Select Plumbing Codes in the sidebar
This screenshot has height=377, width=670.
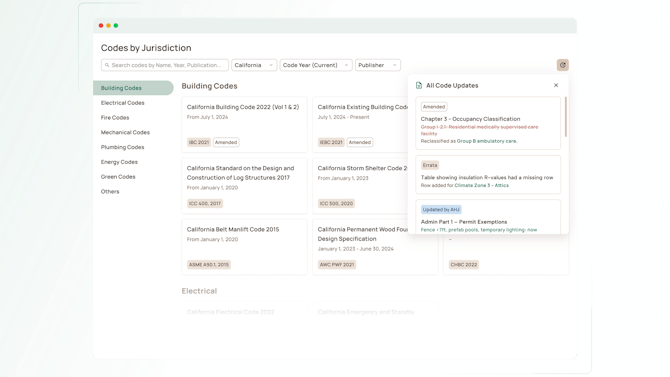pyautogui.click(x=123, y=147)
